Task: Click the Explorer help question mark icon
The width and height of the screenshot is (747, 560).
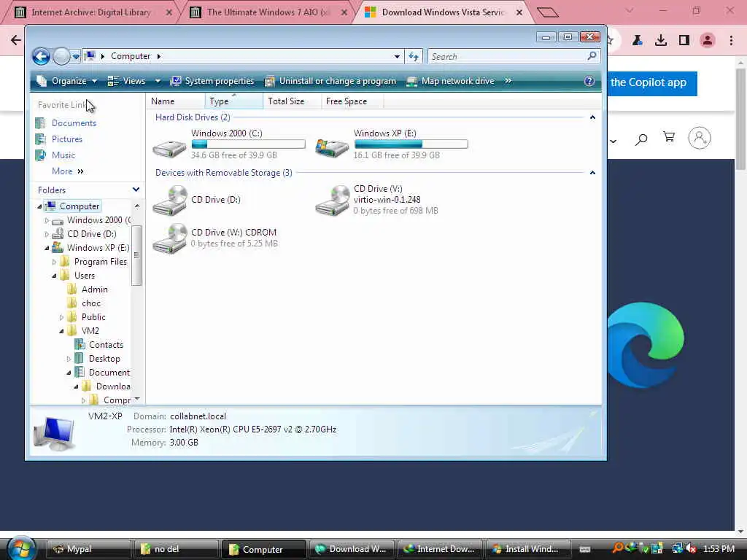Action: 589,81
